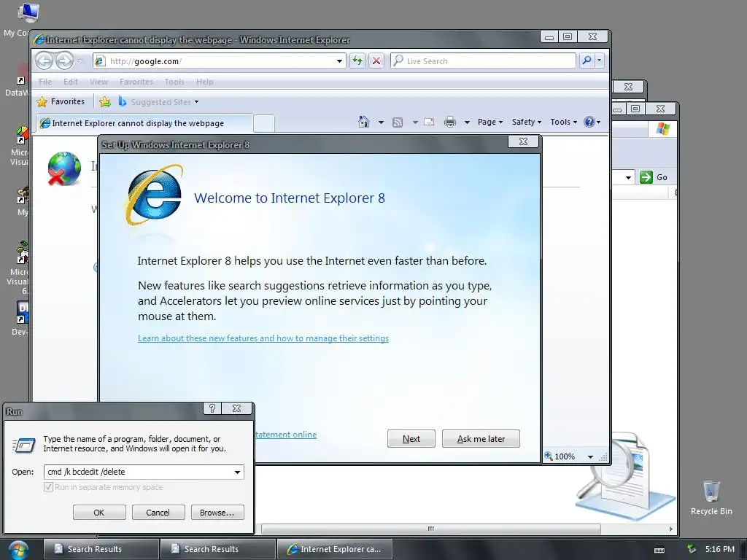The width and height of the screenshot is (747, 560).
Task: Click the Print icon in command bar
Action: pos(449,122)
